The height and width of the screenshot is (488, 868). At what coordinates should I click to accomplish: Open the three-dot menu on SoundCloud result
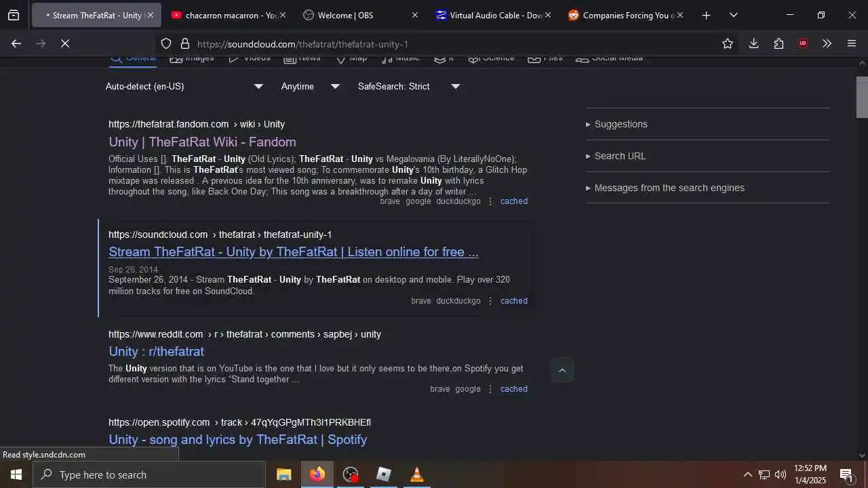point(490,301)
